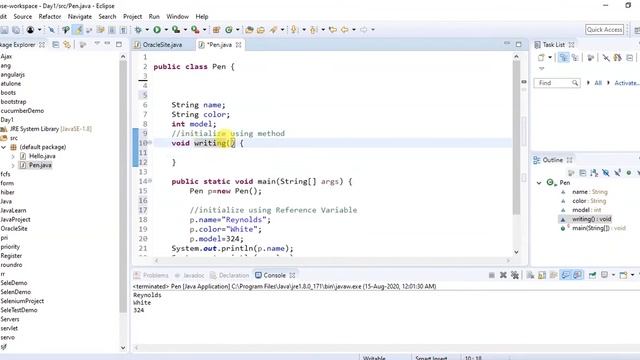This screenshot has width=640, height=360.
Task: Click Link with Editor in Package Explorer
Action: [x=67, y=44]
